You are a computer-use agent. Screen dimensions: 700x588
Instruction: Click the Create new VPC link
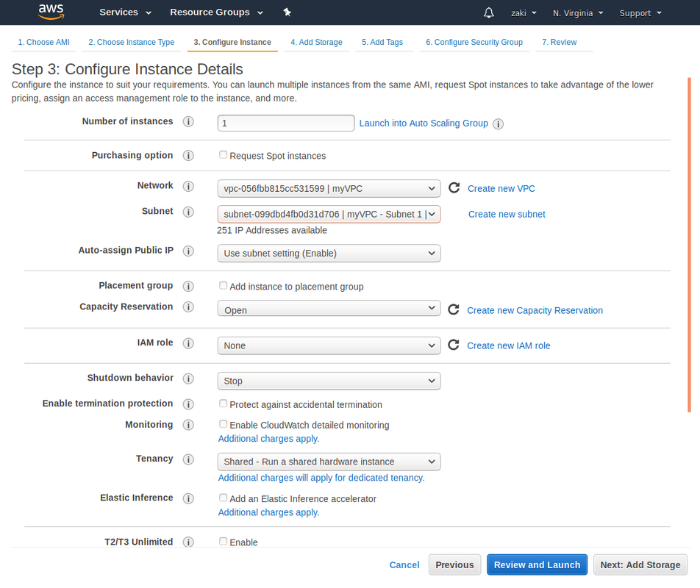pos(501,188)
